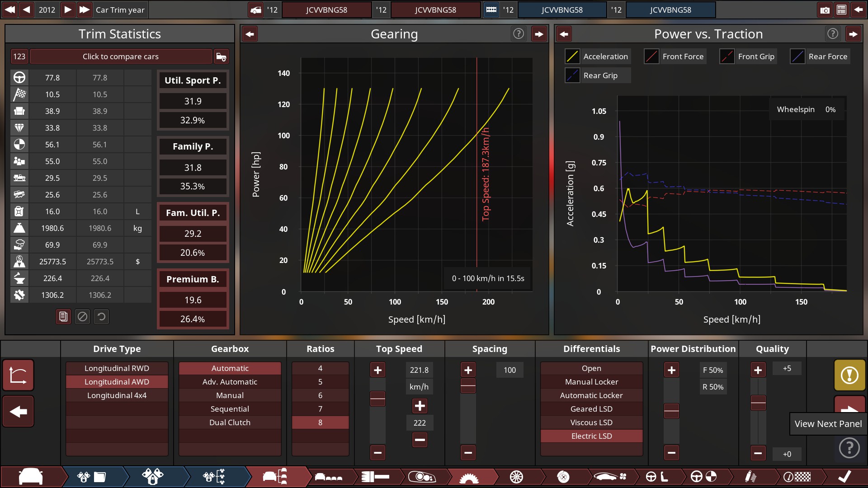
Task: Increase Top Speed with upper plus button
Action: (x=377, y=370)
